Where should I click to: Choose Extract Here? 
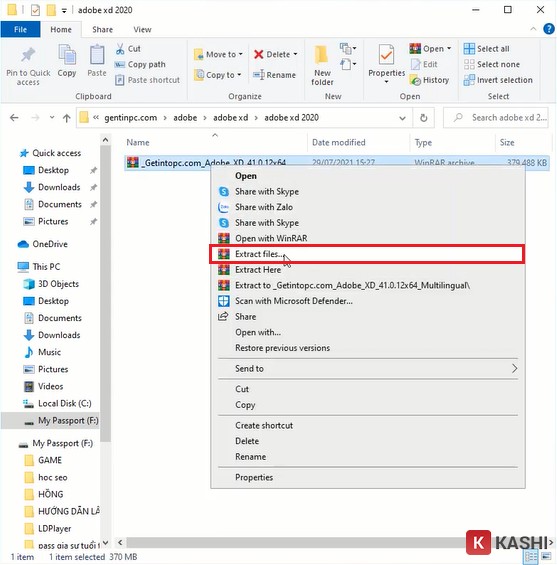[x=367, y=270]
